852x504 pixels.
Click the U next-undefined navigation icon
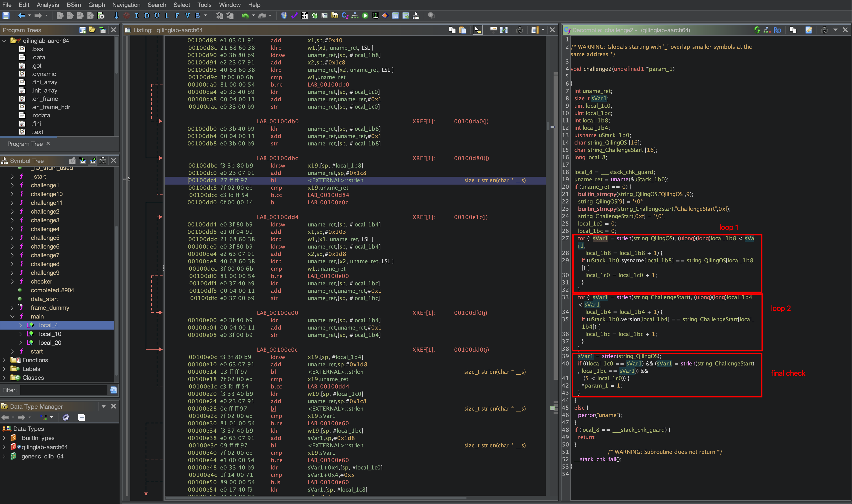click(x=157, y=16)
